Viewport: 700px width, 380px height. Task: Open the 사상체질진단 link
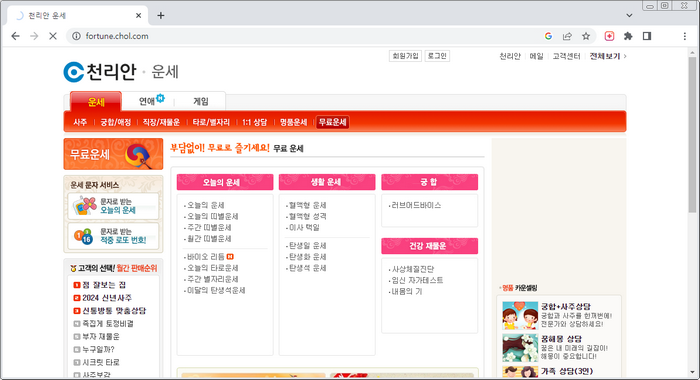(412, 269)
